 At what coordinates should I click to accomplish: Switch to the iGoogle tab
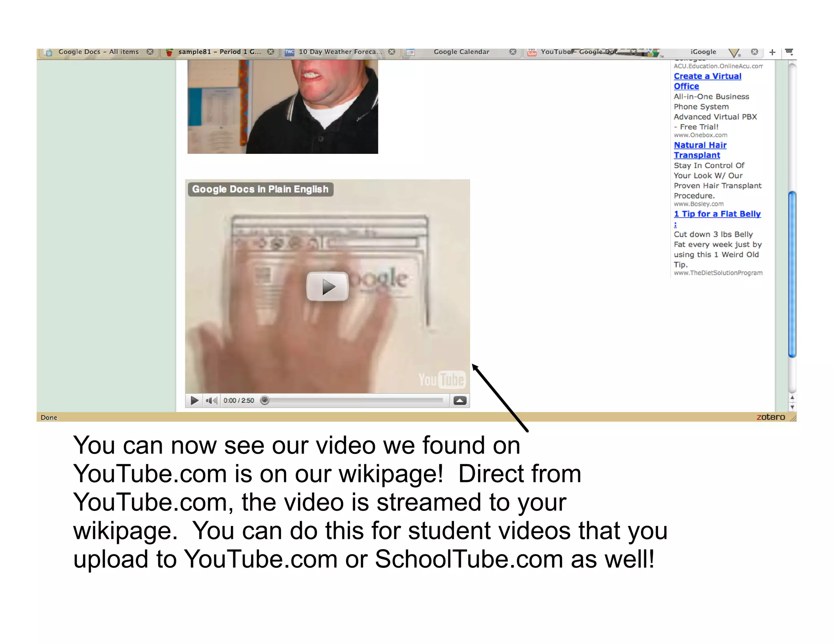tap(703, 52)
